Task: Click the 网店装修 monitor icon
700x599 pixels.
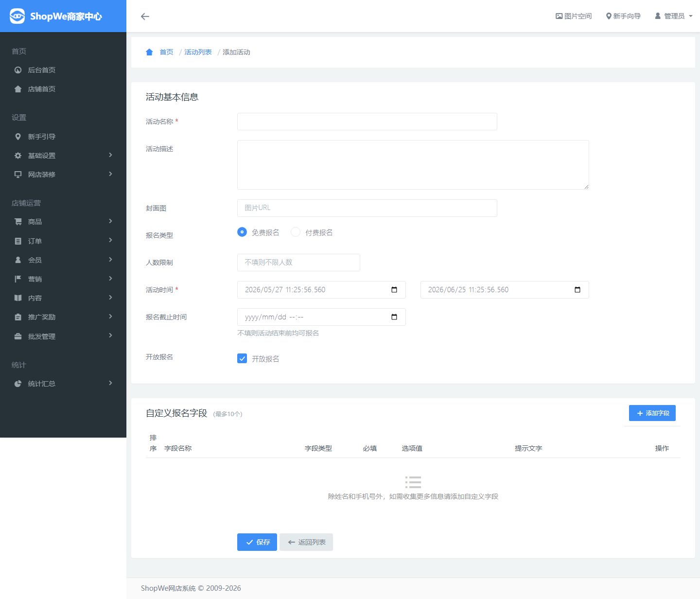Action: tap(18, 175)
